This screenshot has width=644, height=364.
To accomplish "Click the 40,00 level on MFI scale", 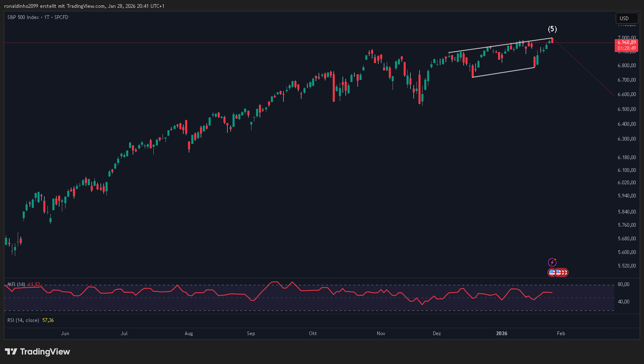I will point(623,302).
